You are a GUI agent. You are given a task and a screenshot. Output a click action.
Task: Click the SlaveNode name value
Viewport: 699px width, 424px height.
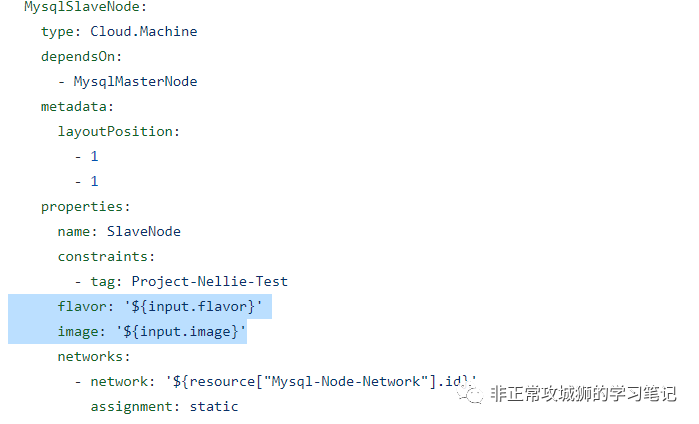tap(144, 231)
